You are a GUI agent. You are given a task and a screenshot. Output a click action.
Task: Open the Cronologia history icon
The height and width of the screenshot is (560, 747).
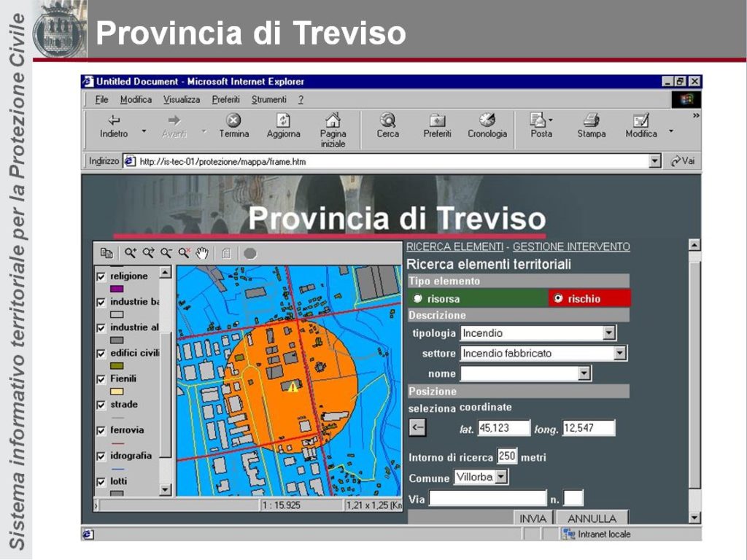click(487, 120)
